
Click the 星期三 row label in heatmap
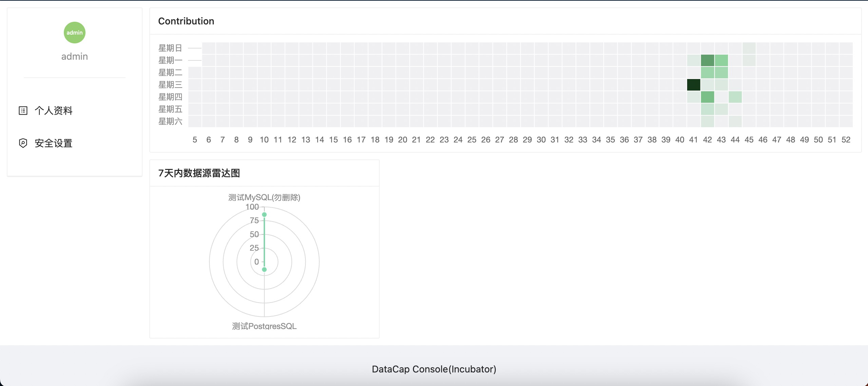point(170,85)
